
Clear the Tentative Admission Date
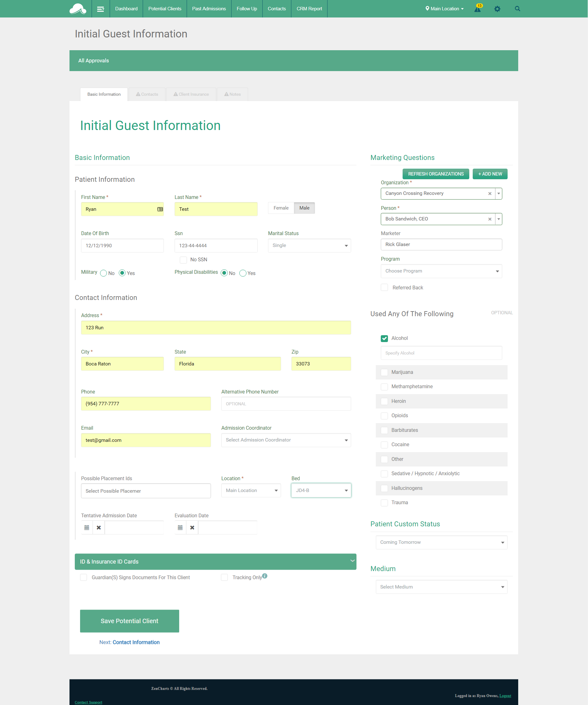98,528
